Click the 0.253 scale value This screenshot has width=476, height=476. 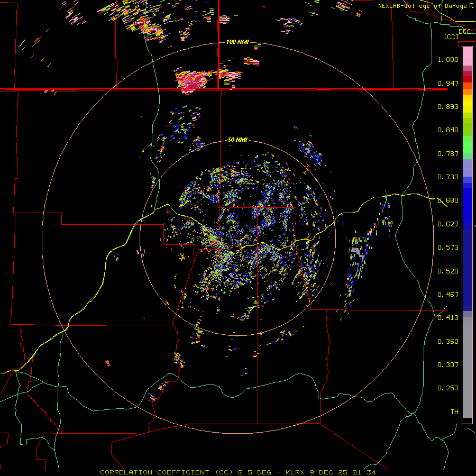coord(448,388)
